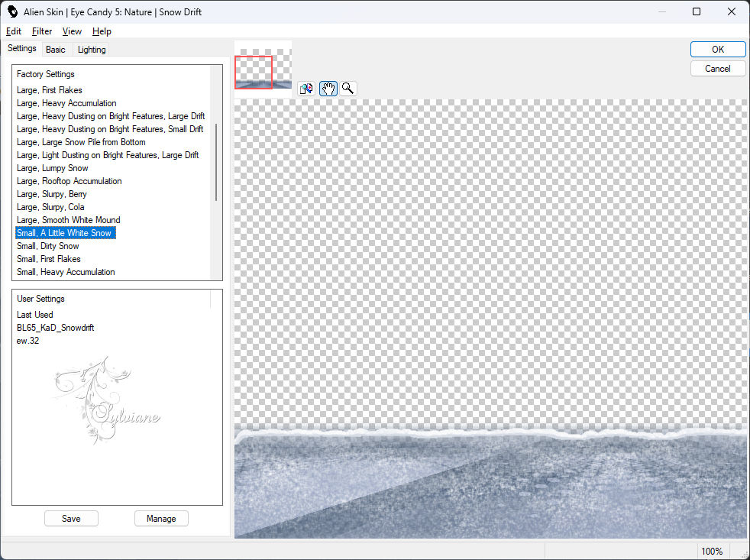The width and height of the screenshot is (750, 560).
Task: Open the View menu
Action: (x=72, y=31)
